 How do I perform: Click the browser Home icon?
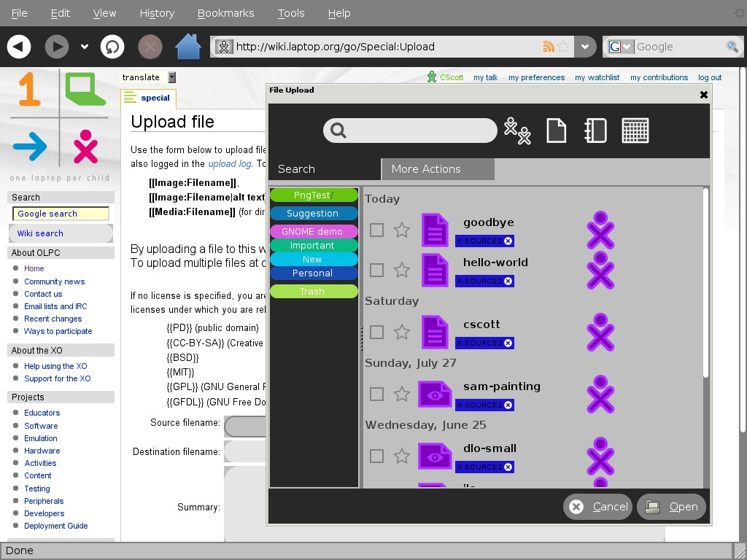tap(188, 47)
